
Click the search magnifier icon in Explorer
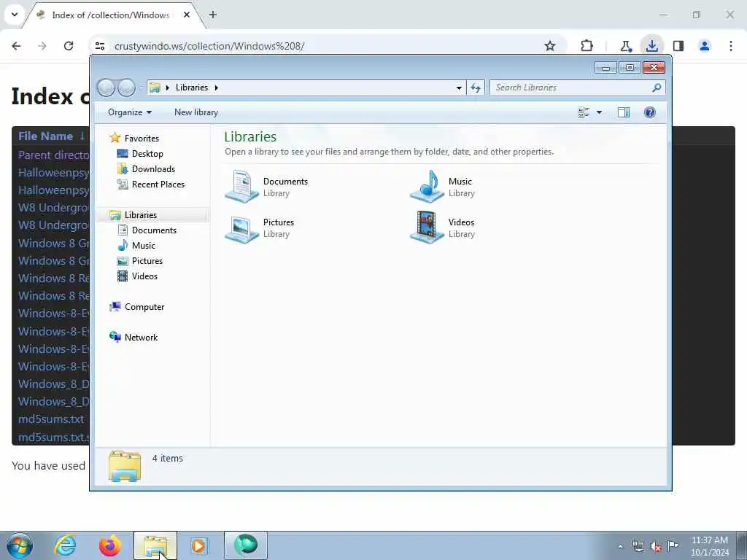point(657,87)
